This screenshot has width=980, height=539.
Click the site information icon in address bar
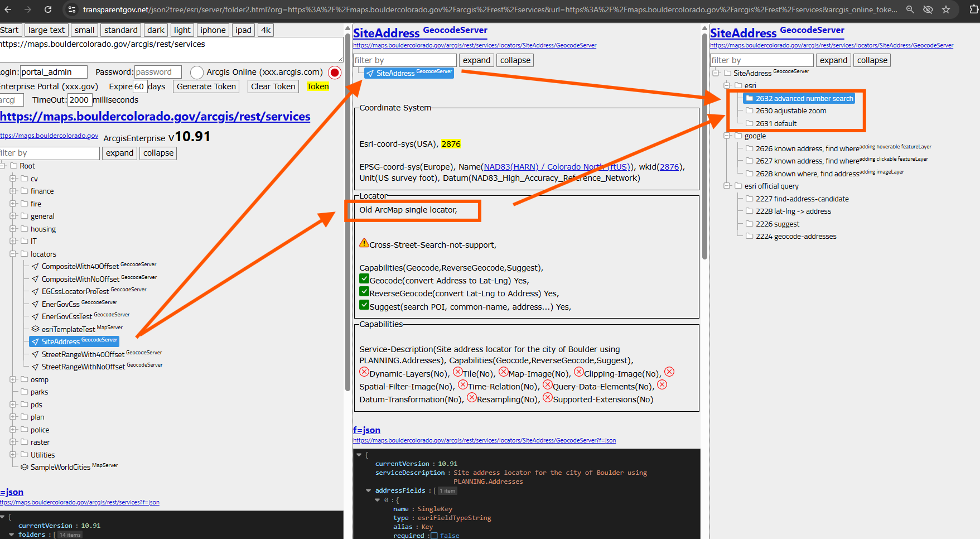[x=72, y=9]
